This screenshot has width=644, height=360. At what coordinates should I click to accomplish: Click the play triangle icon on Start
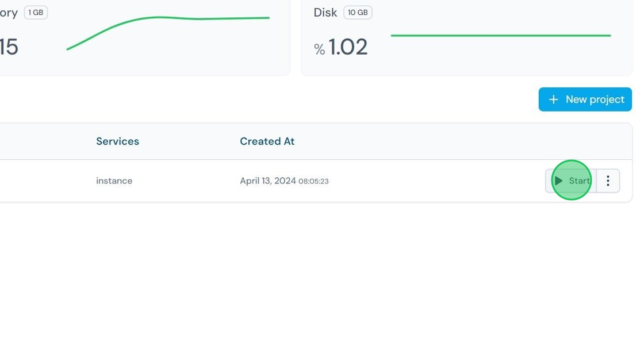[x=558, y=181]
